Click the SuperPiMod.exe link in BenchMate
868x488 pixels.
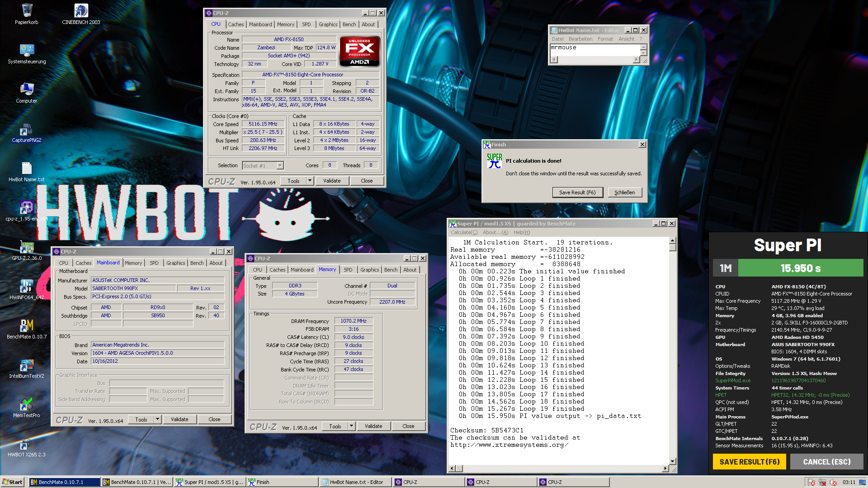coord(733,380)
